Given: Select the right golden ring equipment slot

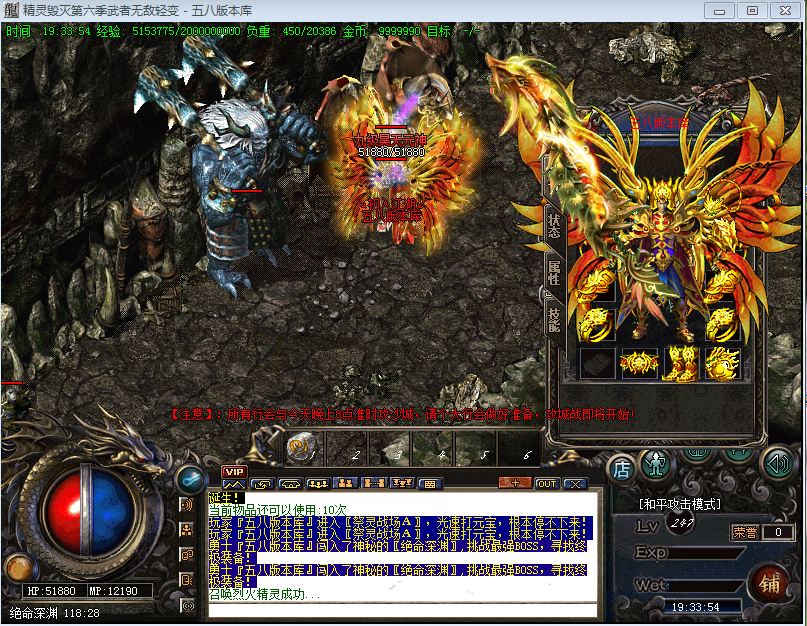Looking at the screenshot, I should tap(723, 325).
